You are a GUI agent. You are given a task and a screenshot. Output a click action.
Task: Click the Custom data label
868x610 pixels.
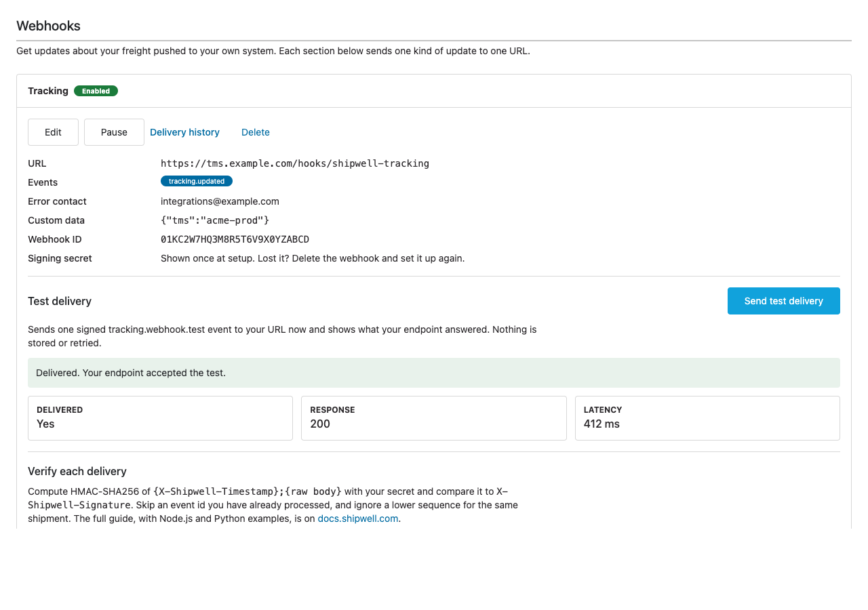click(56, 220)
